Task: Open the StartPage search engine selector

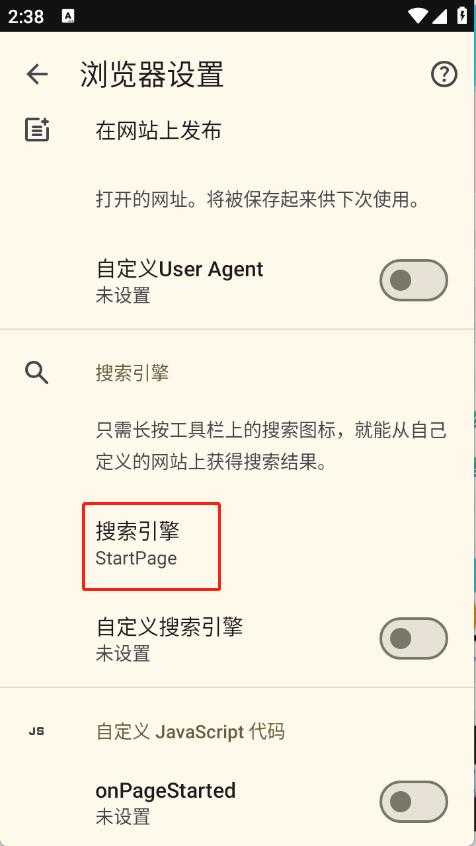Action: click(x=151, y=546)
